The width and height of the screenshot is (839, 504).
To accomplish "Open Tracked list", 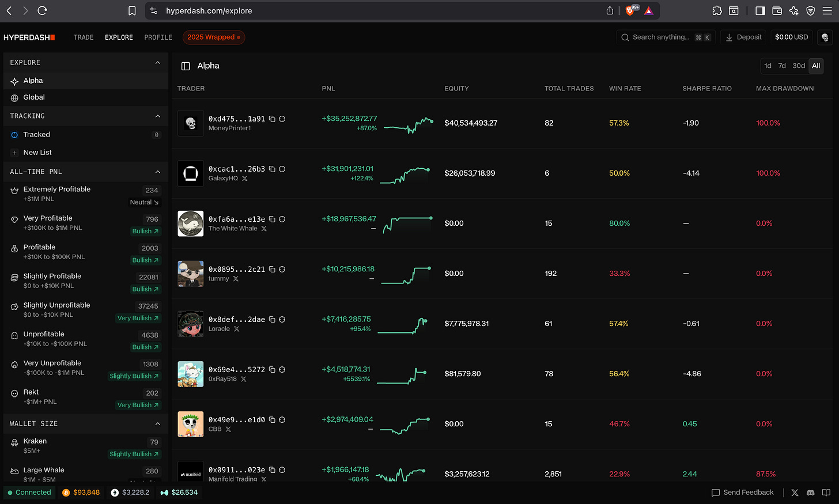I will point(85,135).
